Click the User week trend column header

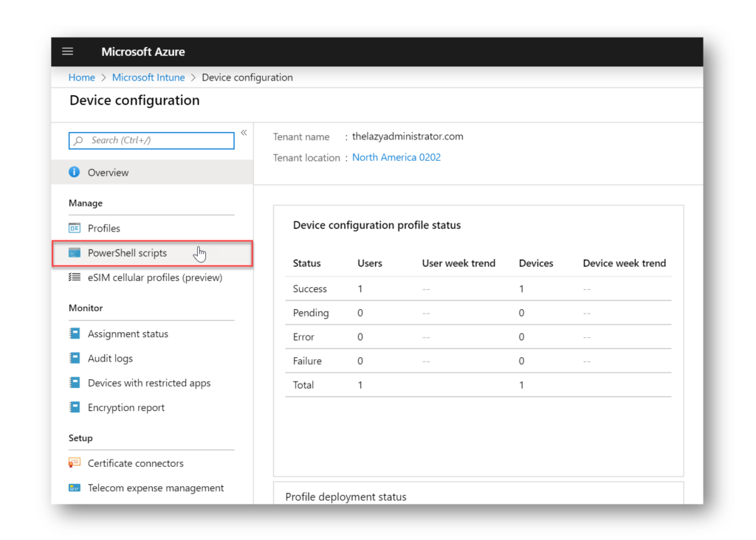tap(458, 263)
